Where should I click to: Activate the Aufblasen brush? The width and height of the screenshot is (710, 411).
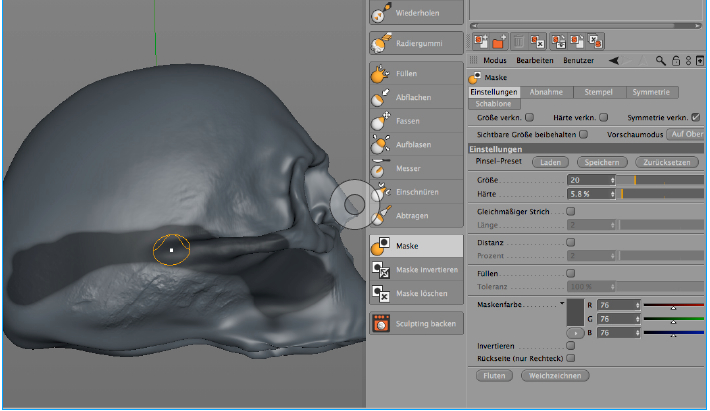[x=416, y=145]
